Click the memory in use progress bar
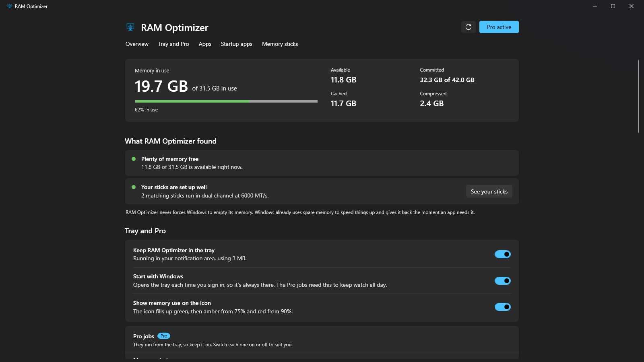Image resolution: width=644 pixels, height=362 pixels. 226,101
